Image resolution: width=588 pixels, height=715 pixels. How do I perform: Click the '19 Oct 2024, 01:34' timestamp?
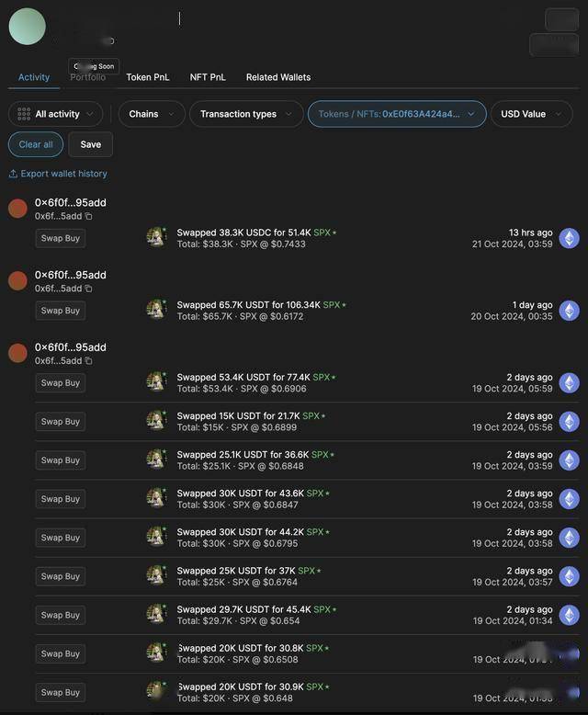point(513,621)
